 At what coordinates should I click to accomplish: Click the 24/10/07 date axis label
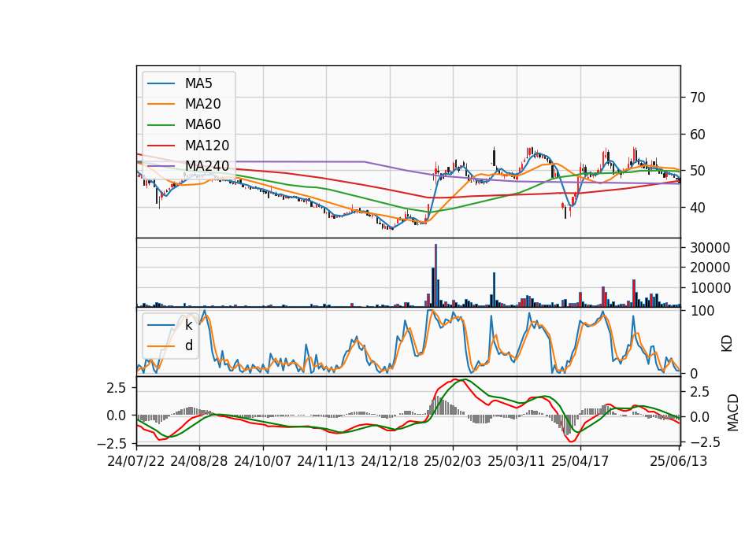tap(263, 461)
